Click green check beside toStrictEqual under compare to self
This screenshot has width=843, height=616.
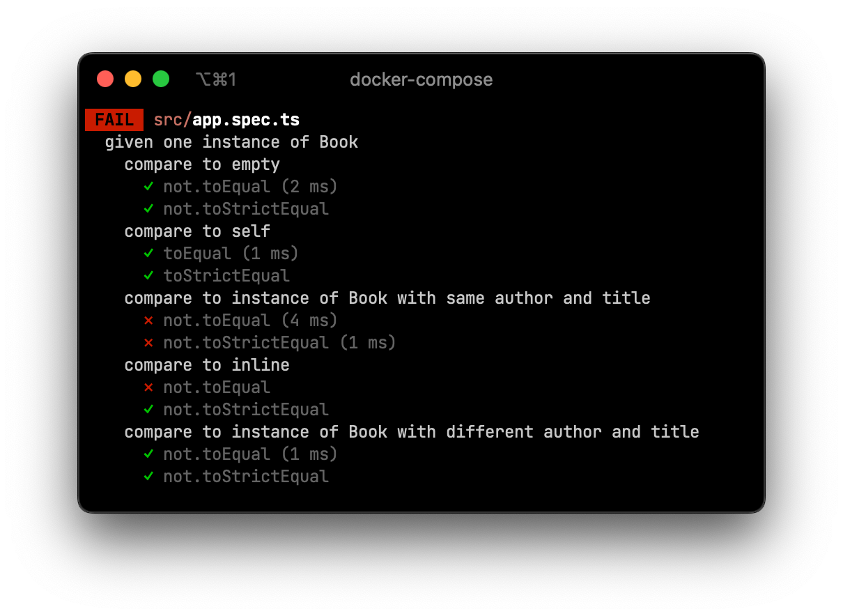coord(148,276)
